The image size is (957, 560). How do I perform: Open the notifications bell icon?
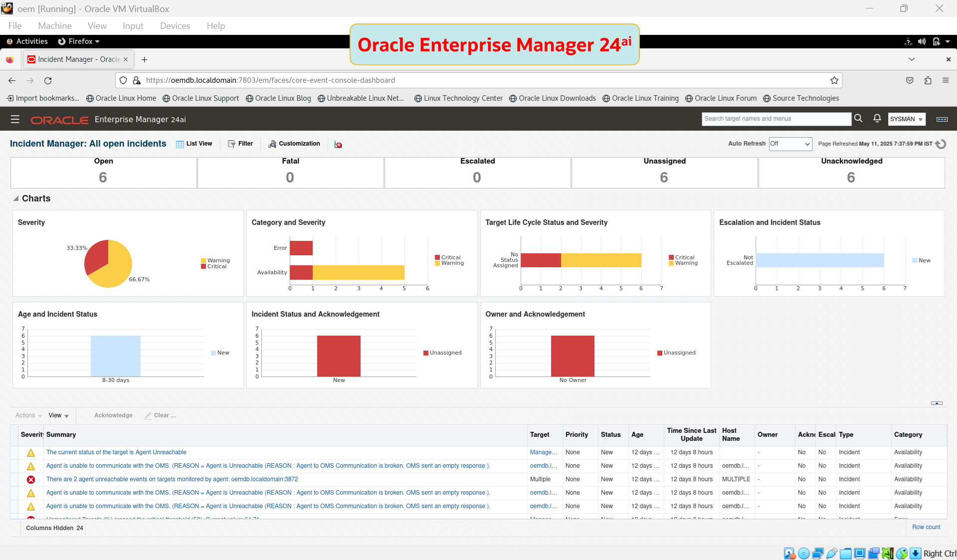pyautogui.click(x=877, y=118)
